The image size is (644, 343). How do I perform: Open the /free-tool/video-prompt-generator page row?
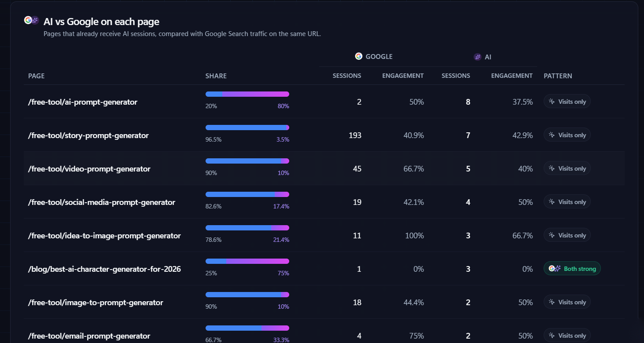coord(324,168)
